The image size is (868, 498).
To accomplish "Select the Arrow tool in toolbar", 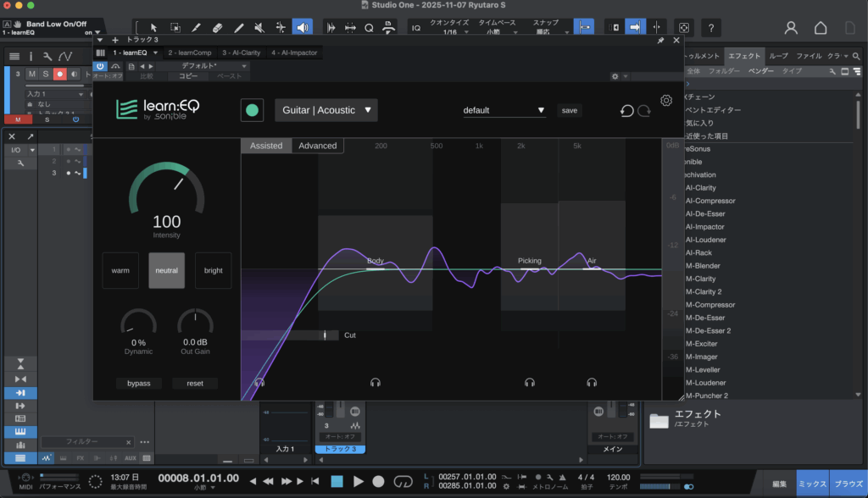I will 153,28.
